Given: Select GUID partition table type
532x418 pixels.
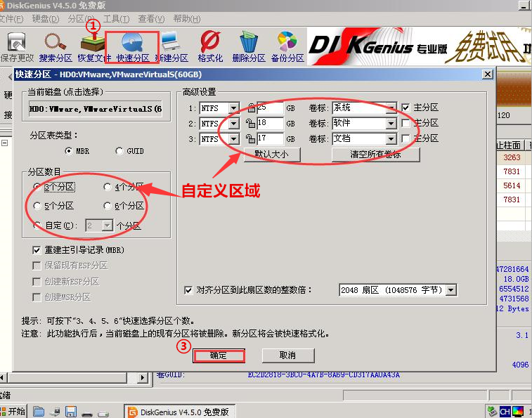Looking at the screenshot, I should click(119, 151).
